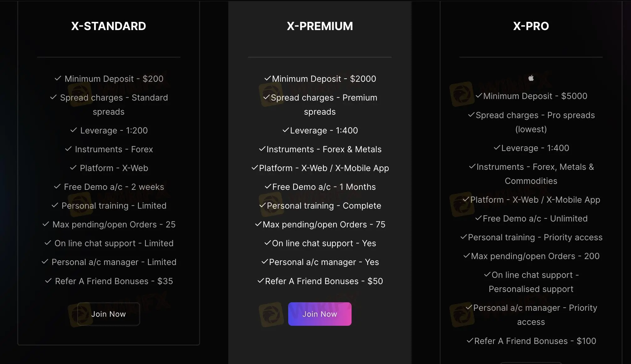Screen dimensions: 631x364
Task: Click On line chat support - Limited text
Action: [x=114, y=243]
